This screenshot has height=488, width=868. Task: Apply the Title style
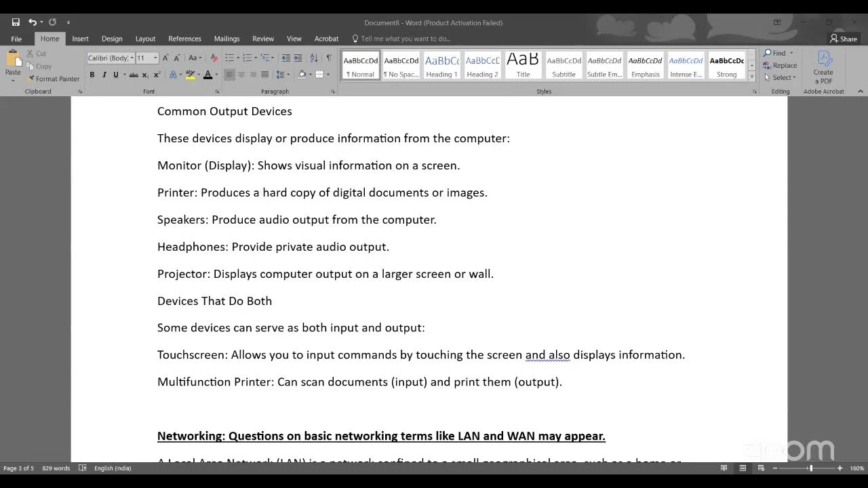pyautogui.click(x=523, y=66)
